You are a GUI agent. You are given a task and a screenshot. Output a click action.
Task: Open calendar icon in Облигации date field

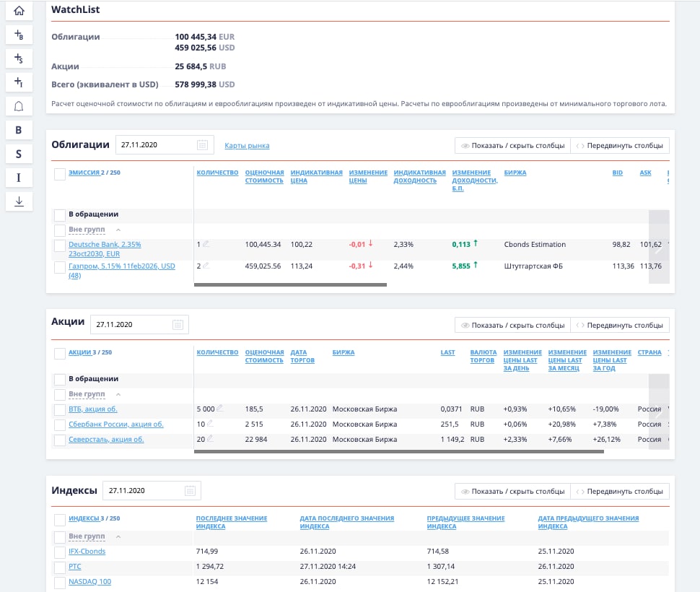tap(202, 144)
